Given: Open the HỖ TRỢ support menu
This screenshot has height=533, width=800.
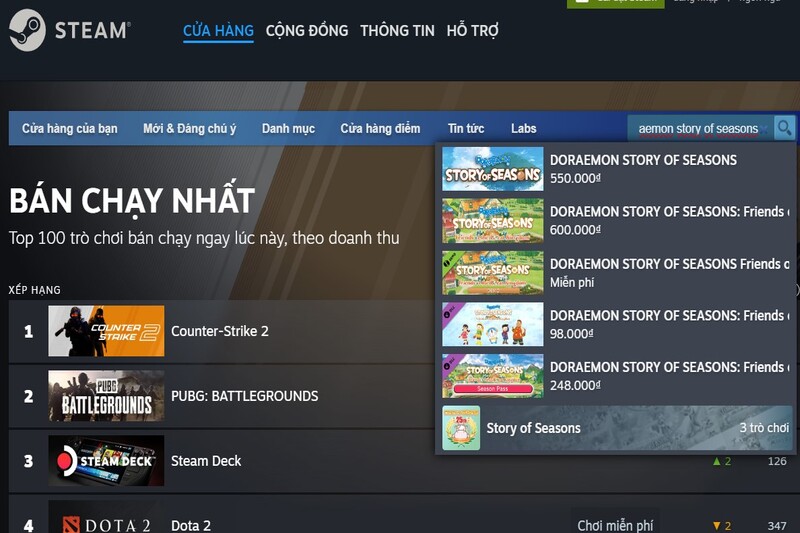Looking at the screenshot, I should [x=472, y=31].
